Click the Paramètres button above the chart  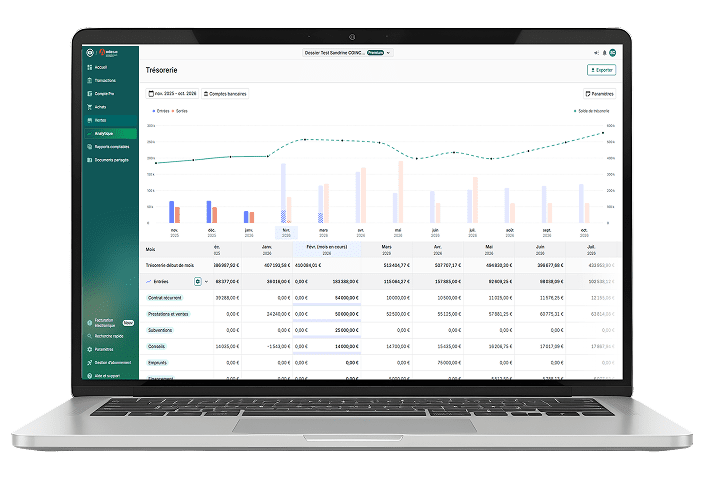pos(600,94)
